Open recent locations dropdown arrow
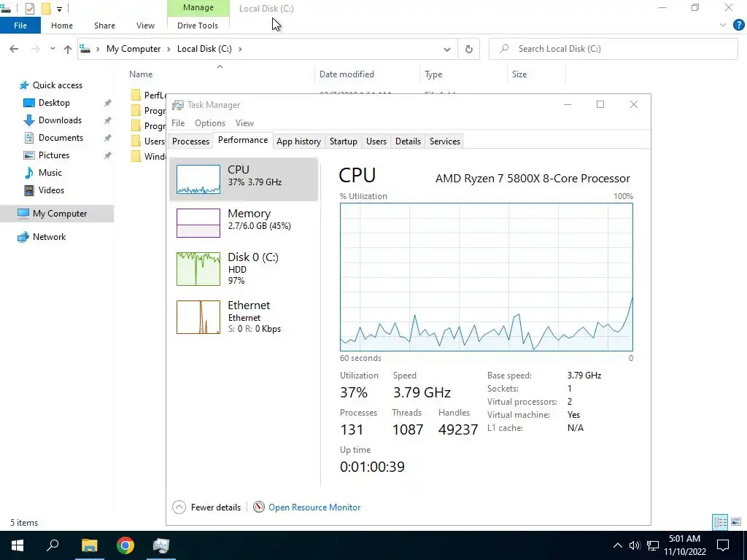This screenshot has width=747, height=560. tap(53, 49)
